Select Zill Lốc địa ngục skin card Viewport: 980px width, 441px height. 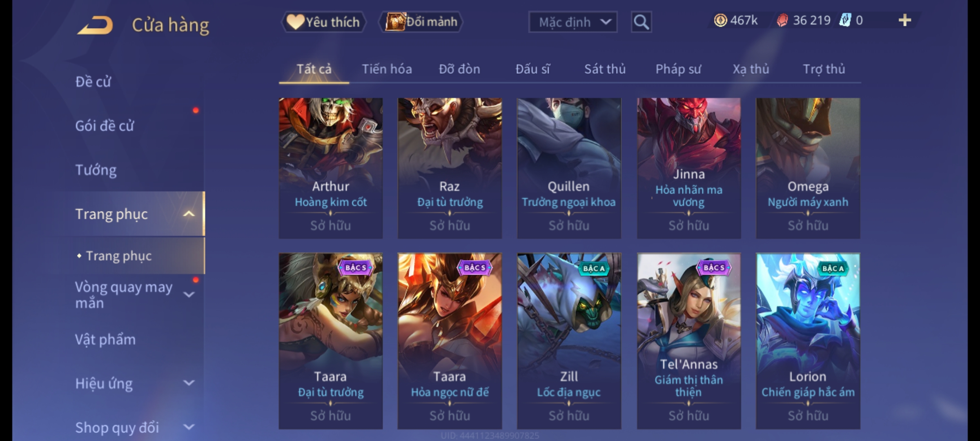(x=569, y=341)
